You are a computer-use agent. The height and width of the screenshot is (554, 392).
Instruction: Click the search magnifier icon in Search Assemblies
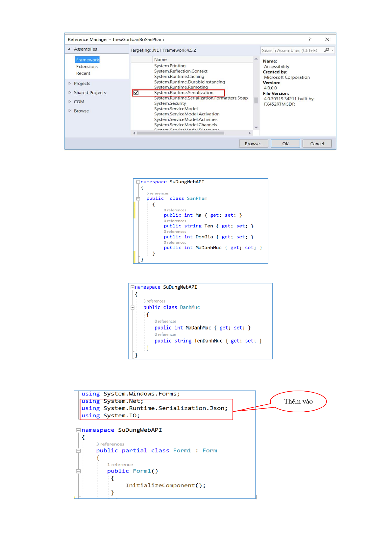[326, 50]
